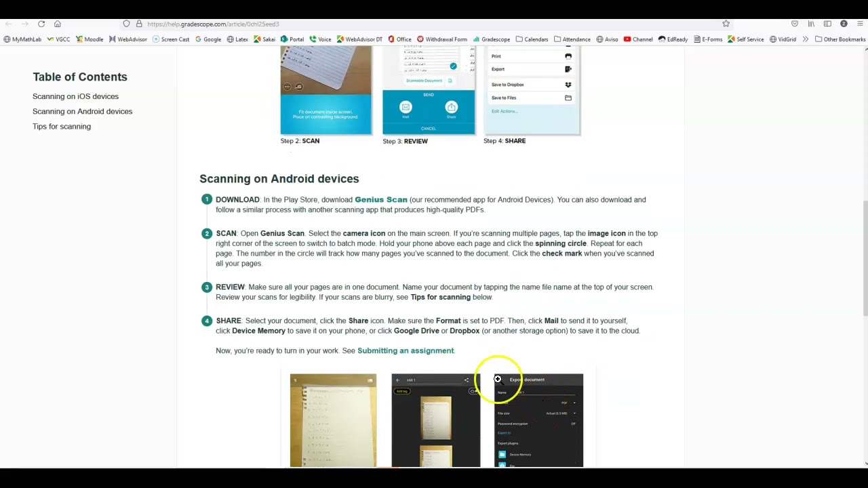Open the Latex bookmark
The height and width of the screenshot is (488, 868).
[x=237, y=39]
